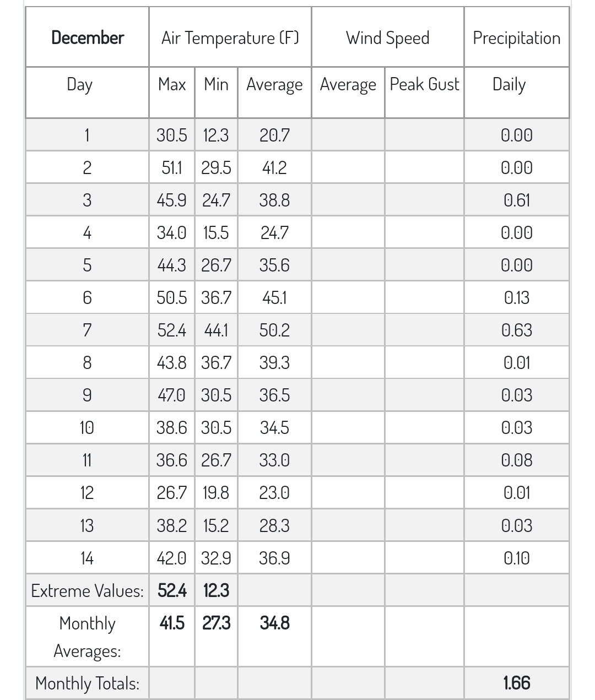The image size is (595, 700).
Task: Click the Monthly Totals row label
Action: click(87, 683)
